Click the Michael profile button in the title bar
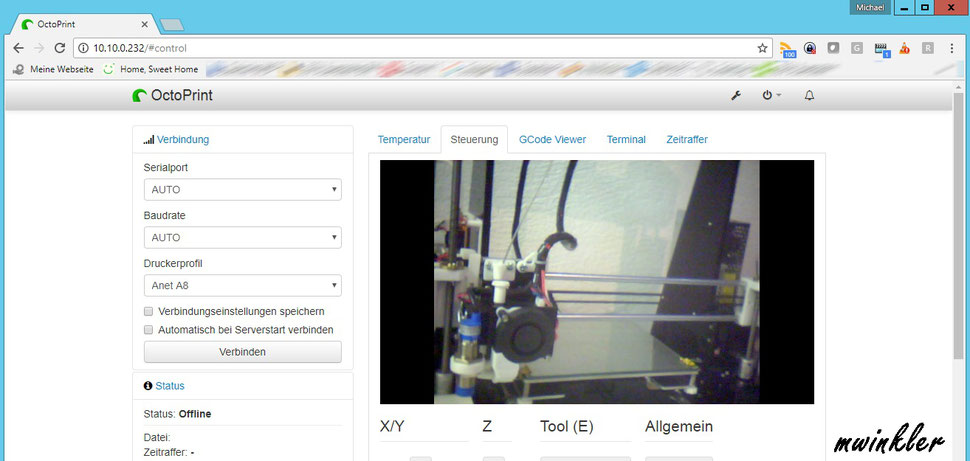Screen dimensions: 970x461 pos(870,7)
